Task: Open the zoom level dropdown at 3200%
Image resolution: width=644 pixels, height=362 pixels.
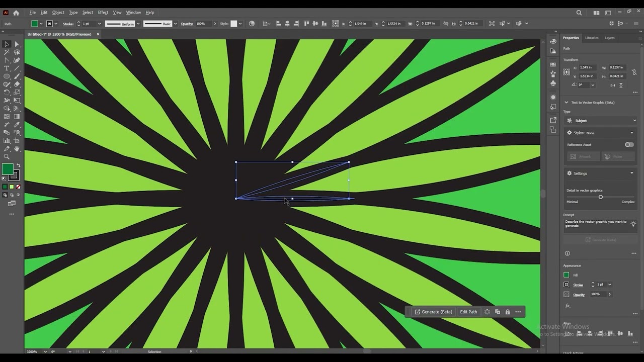Action: point(45,351)
